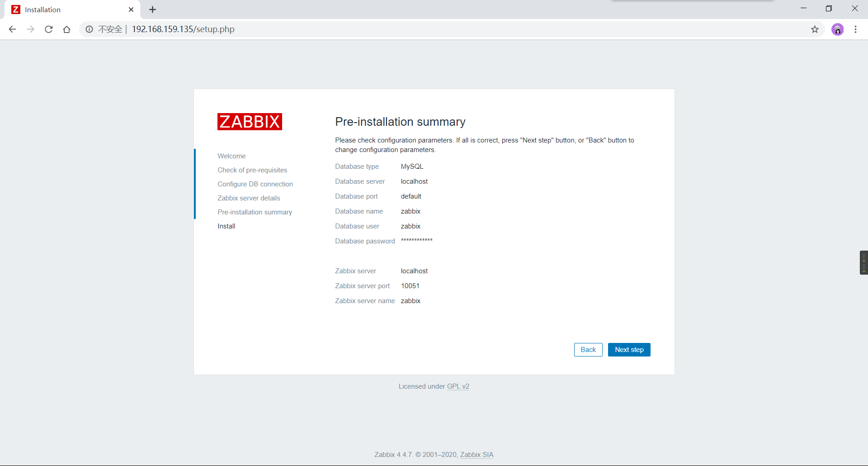Click the Back button
The width and height of the screenshot is (868, 466).
click(588, 350)
